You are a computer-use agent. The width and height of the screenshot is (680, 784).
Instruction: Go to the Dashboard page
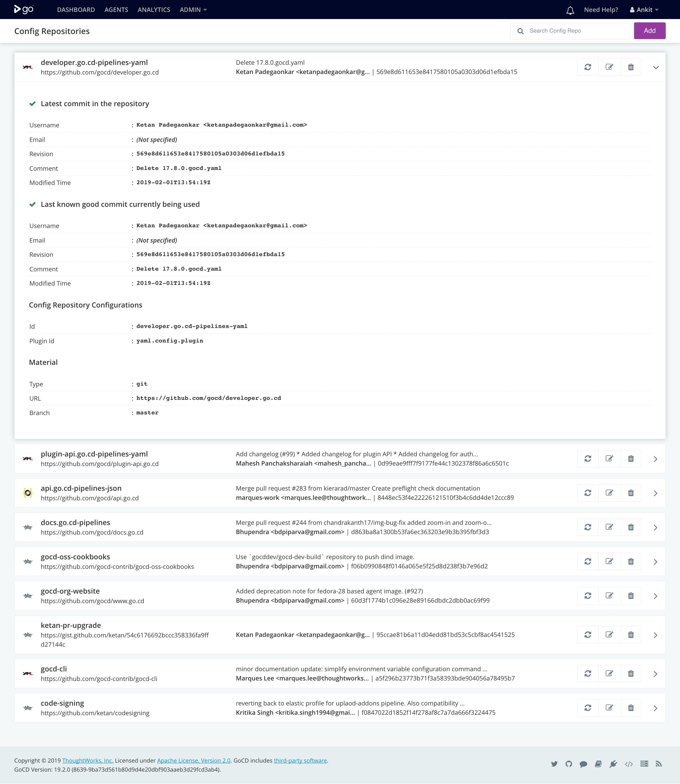pos(76,10)
